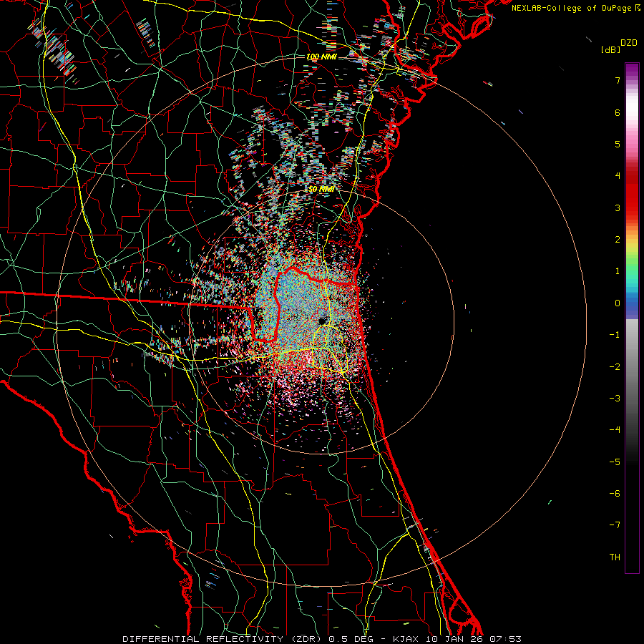Click the color scale value -1
The width and height of the screenshot is (644, 644).
tap(615, 335)
